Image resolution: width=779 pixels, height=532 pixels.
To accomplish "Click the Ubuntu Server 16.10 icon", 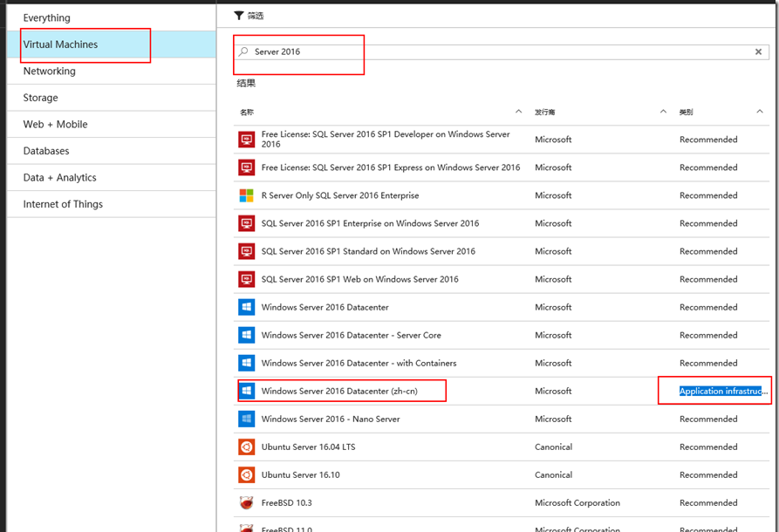I will [246, 475].
